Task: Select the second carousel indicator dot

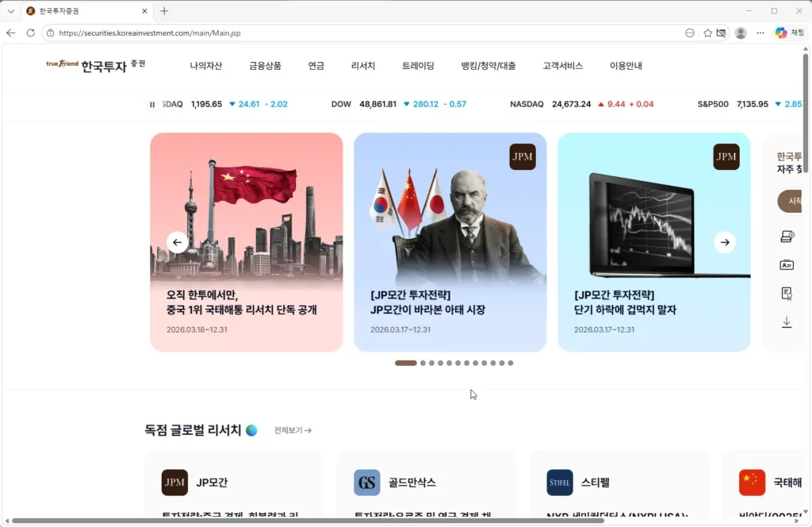Action: (422, 363)
